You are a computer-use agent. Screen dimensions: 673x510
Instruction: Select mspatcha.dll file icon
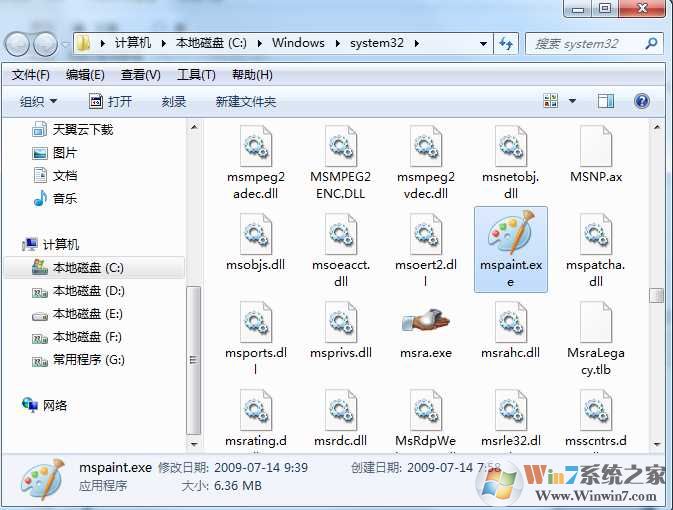pos(596,234)
